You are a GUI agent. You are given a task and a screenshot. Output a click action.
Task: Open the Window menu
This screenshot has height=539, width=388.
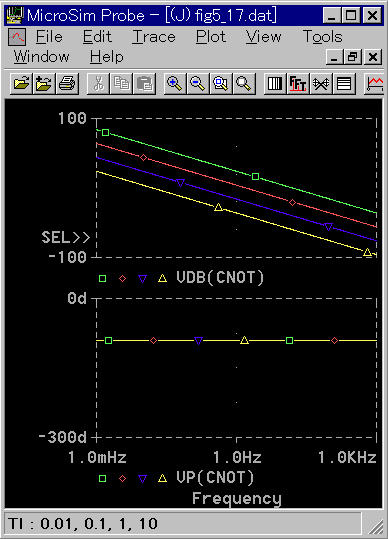[41, 57]
